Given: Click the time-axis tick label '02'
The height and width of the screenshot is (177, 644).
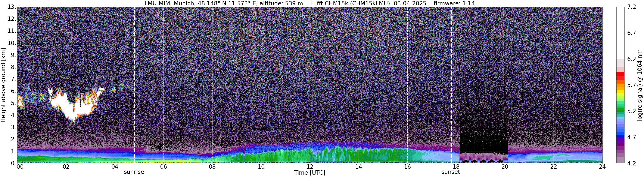Looking at the screenshot, I should coord(66,167).
